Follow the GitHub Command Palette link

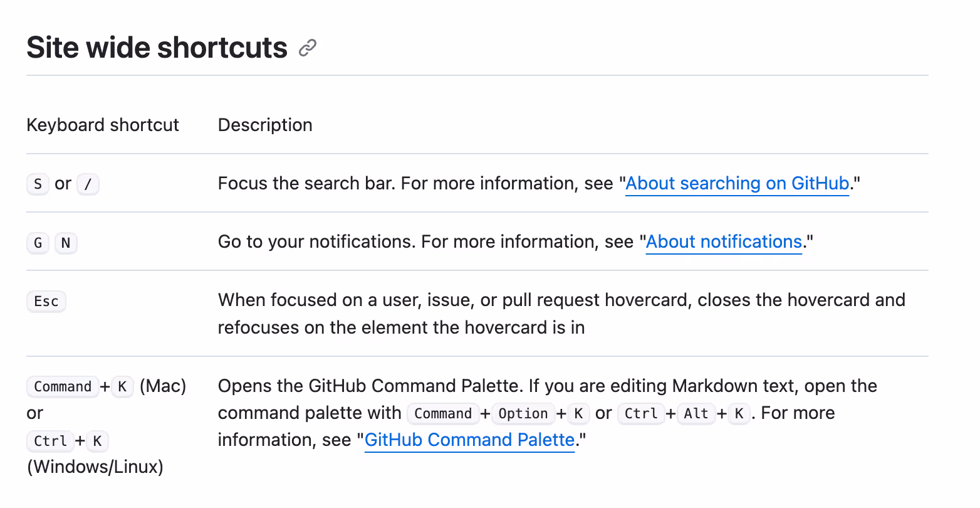pos(469,440)
